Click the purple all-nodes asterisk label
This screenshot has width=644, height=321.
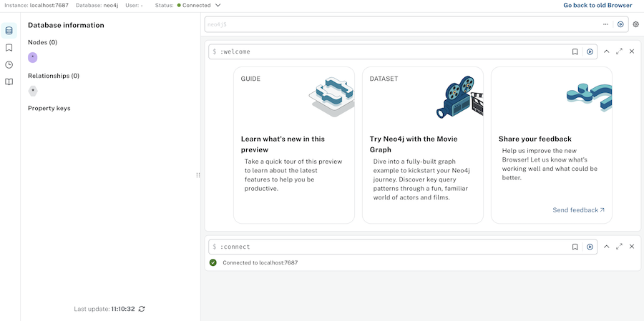tap(32, 58)
